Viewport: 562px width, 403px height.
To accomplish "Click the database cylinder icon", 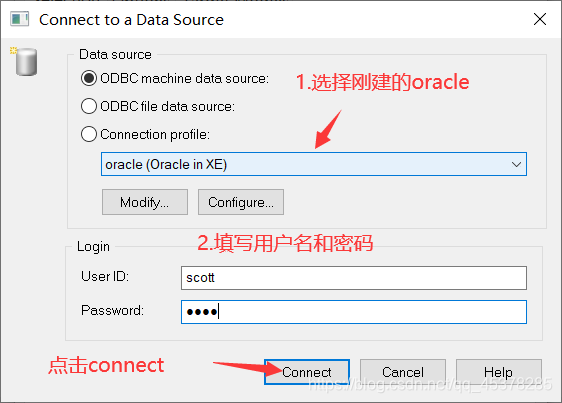I will 26,62.
